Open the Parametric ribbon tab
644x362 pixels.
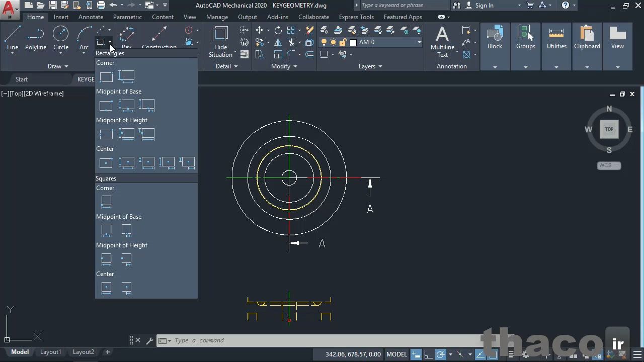[x=127, y=17]
